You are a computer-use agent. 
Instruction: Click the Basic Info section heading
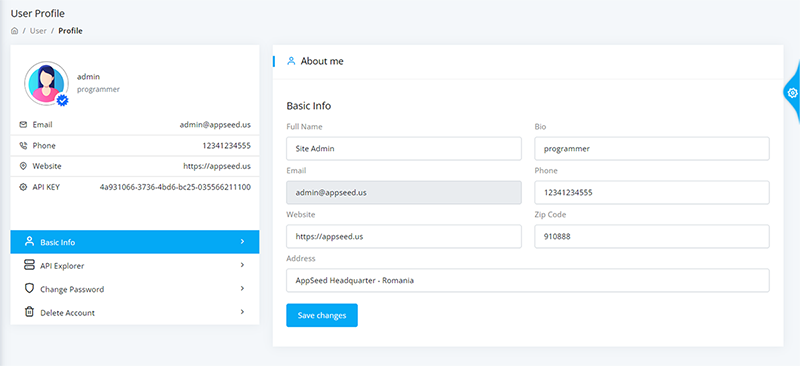(x=309, y=106)
